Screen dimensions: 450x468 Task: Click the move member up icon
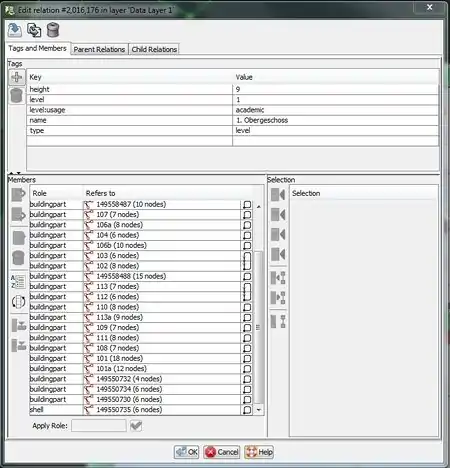(18, 194)
